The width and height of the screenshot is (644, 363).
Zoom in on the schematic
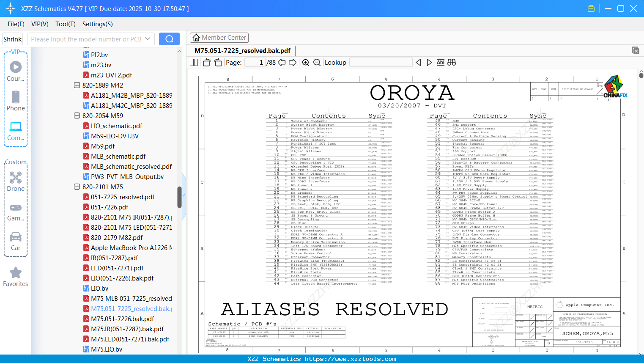tap(306, 63)
